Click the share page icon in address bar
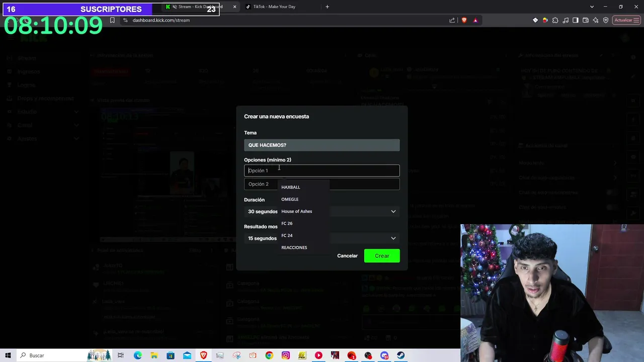The image size is (644, 362). pos(452,20)
